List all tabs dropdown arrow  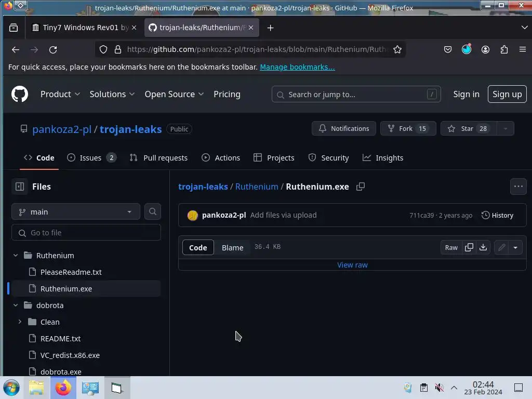tap(524, 28)
